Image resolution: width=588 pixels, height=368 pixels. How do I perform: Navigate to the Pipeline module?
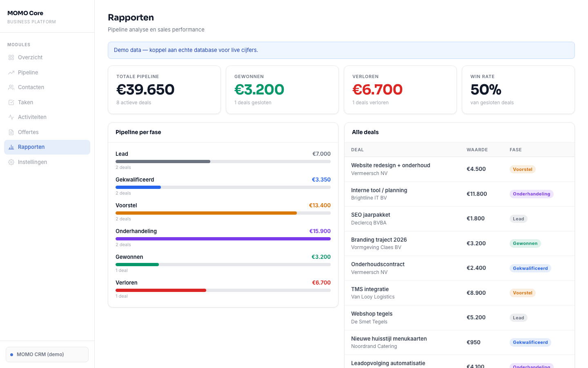28,72
